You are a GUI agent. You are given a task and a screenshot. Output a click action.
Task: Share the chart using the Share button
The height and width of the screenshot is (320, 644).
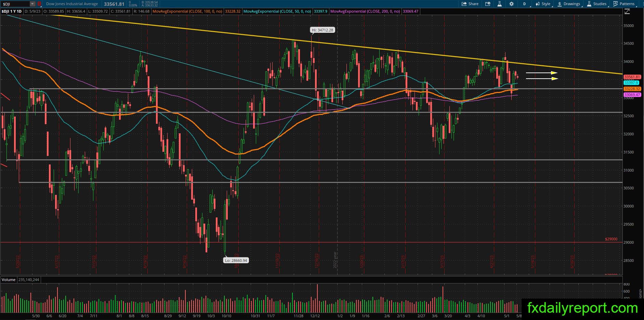(x=470, y=4)
